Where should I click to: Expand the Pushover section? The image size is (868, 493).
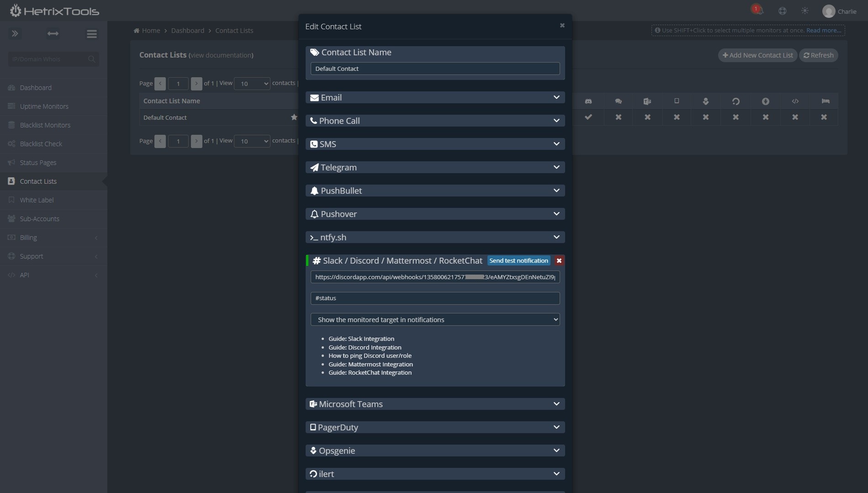[x=435, y=214]
